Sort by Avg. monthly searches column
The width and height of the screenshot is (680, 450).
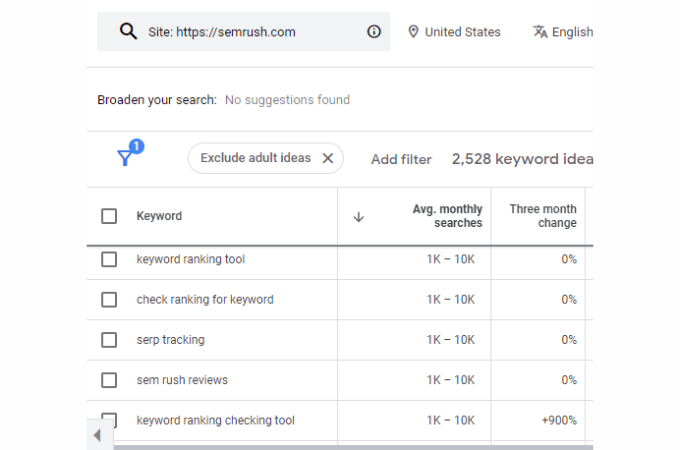(x=447, y=216)
